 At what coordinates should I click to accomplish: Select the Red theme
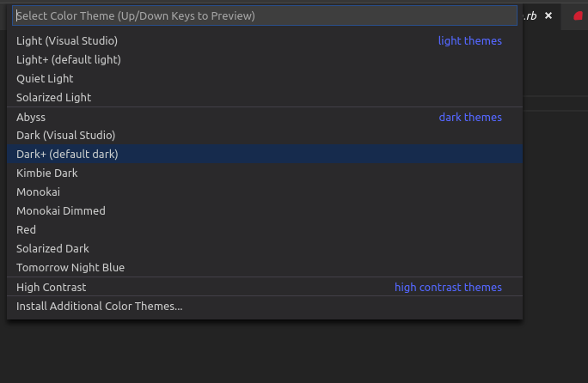tap(27, 229)
